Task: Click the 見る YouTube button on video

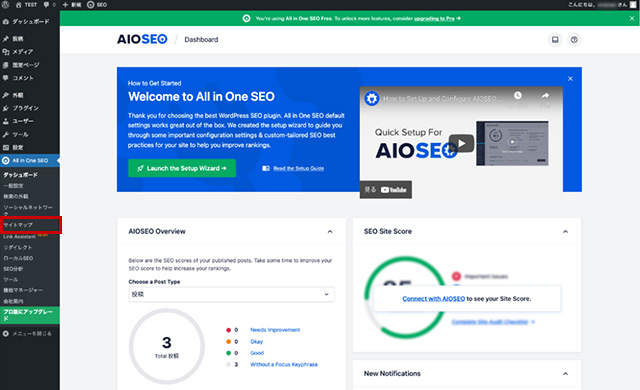Action: click(x=386, y=190)
